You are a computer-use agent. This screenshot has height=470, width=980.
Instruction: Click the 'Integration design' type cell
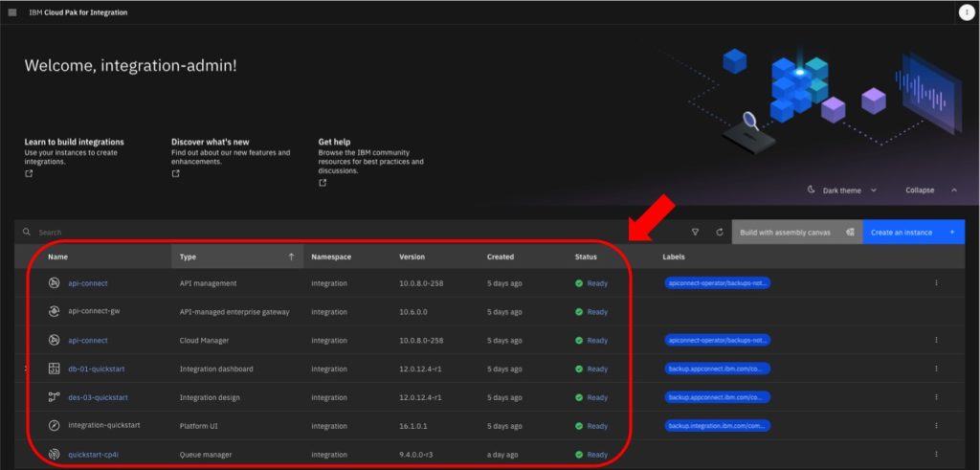coord(210,397)
